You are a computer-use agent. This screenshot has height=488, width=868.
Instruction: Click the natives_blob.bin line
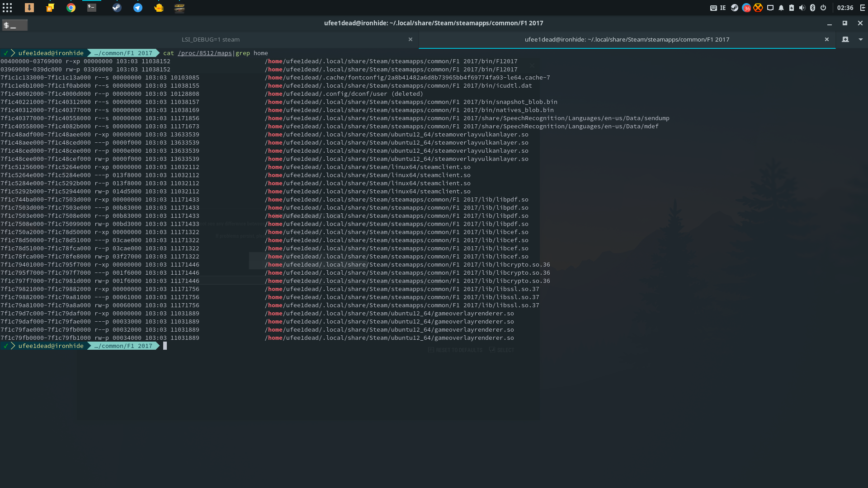pyautogui.click(x=277, y=110)
